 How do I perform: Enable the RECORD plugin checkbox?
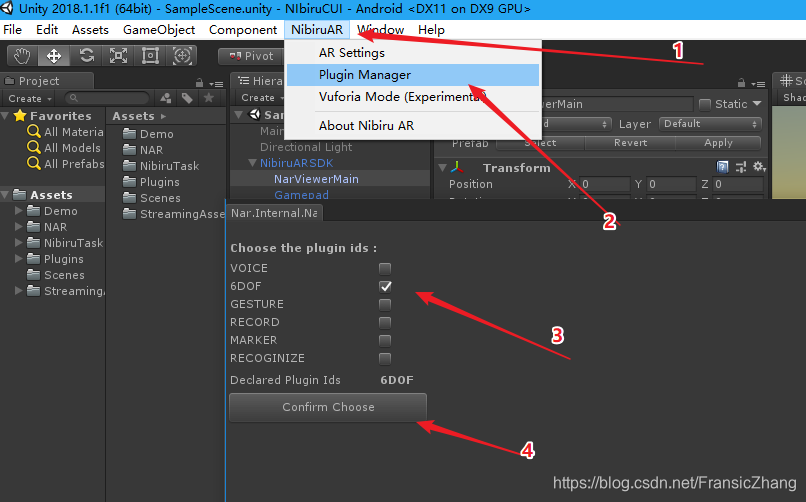(384, 322)
